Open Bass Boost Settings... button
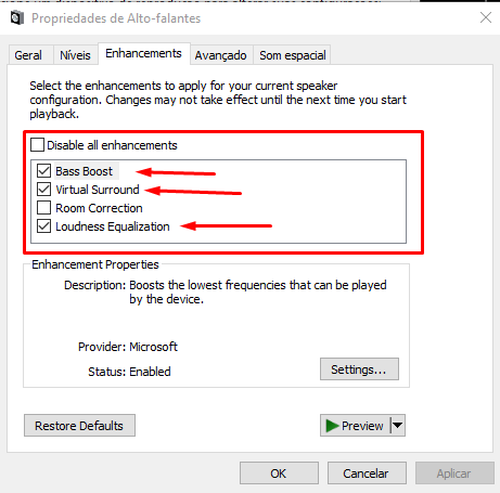The image size is (500, 493). point(359,369)
